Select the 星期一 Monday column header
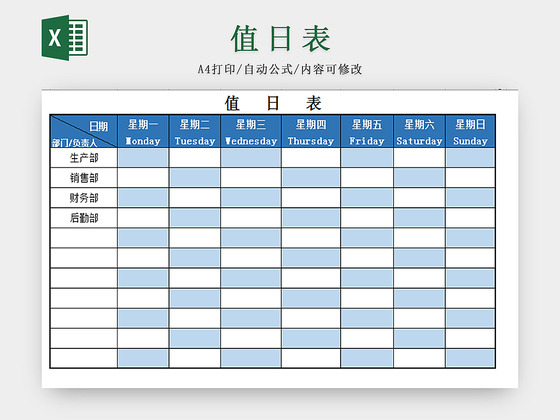560x420 pixels. pyautogui.click(x=143, y=131)
